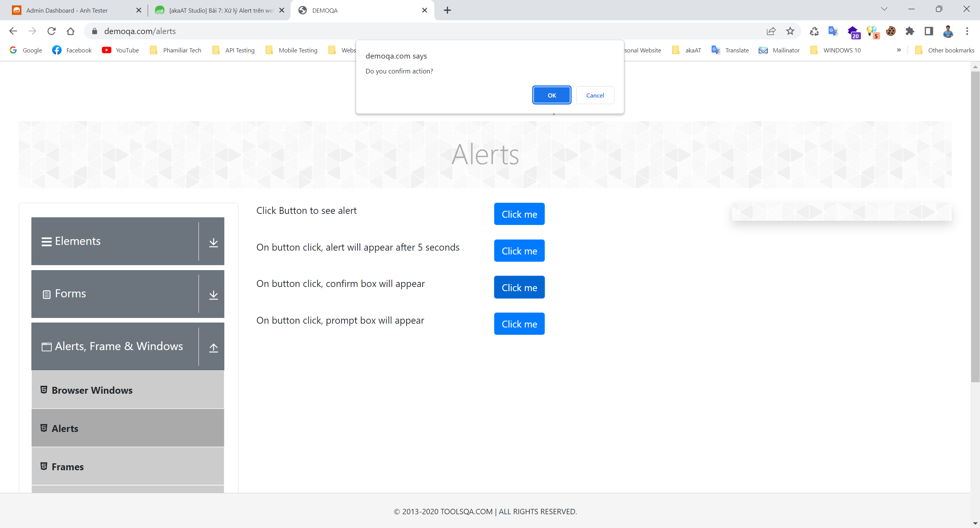This screenshot has width=980, height=528.
Task: Open Alerts menu item in sidebar
Action: 128,428
